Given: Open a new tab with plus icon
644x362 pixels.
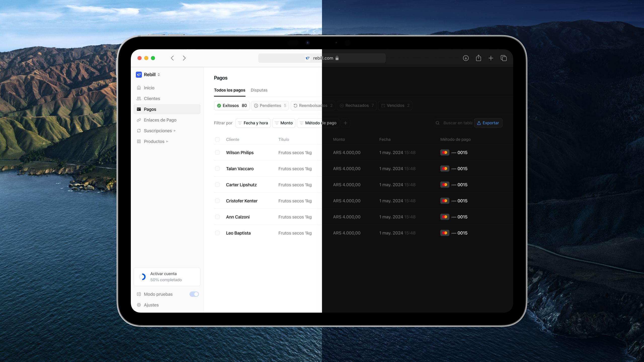Looking at the screenshot, I should (491, 58).
